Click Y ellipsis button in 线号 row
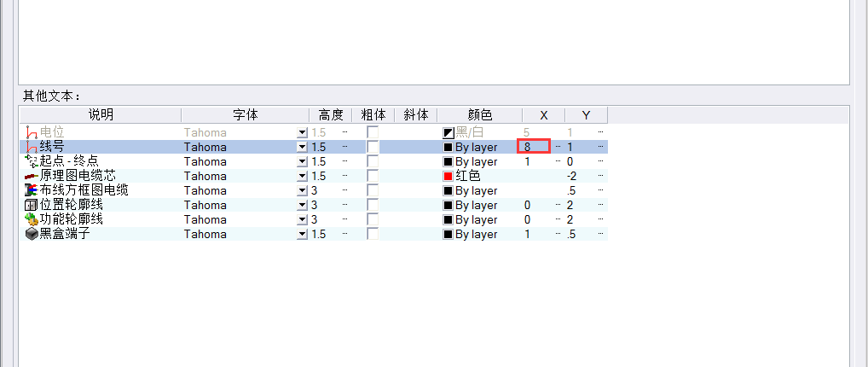Screen dimensions: 868x367 pos(600,147)
